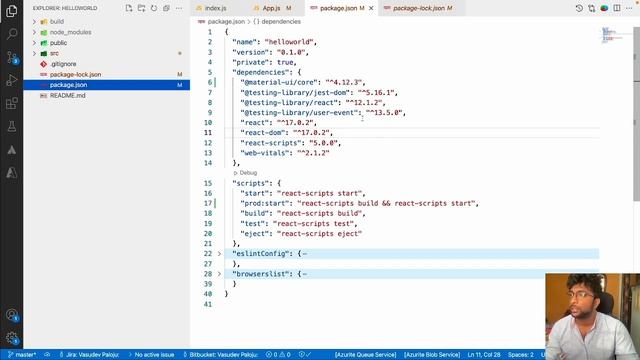Click Spaces: 2 indentation setting
640x360 pixels.
[x=520, y=355]
